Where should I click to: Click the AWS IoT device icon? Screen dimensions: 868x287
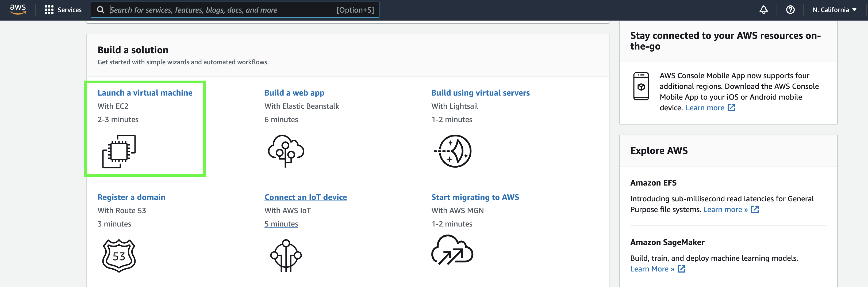coord(287,255)
